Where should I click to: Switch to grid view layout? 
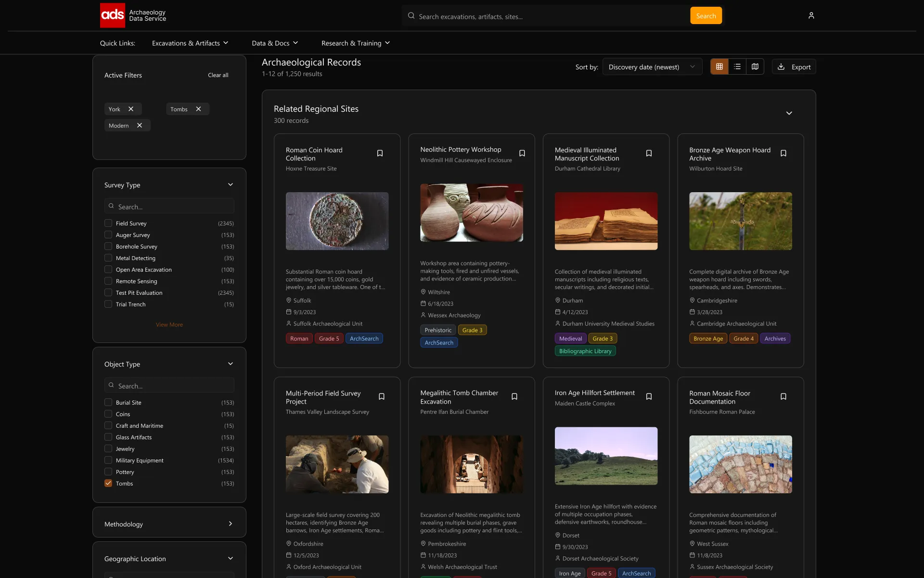pos(719,66)
